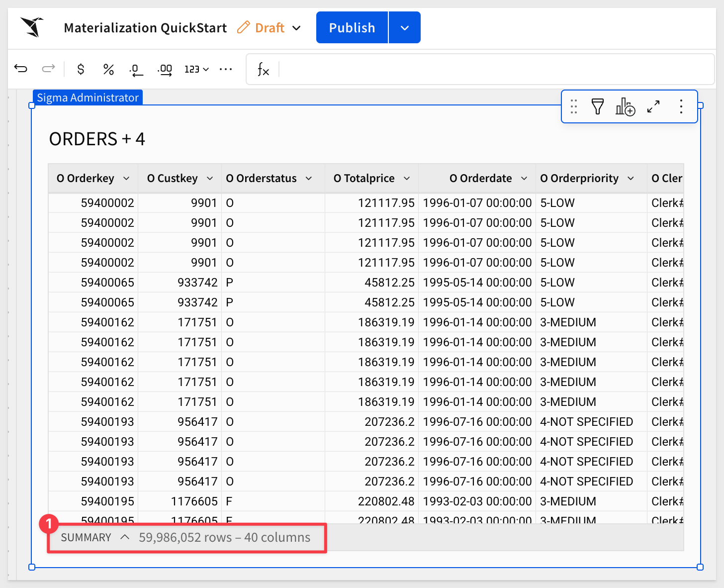The width and height of the screenshot is (724, 588).
Task: Click the first 5-LOW priority cell
Action: coord(591,203)
